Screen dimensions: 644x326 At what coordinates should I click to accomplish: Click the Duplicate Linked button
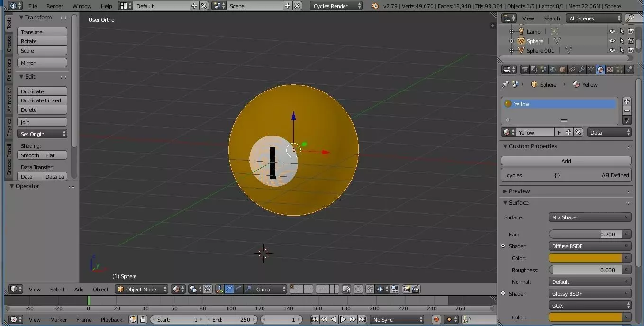pyautogui.click(x=42, y=100)
